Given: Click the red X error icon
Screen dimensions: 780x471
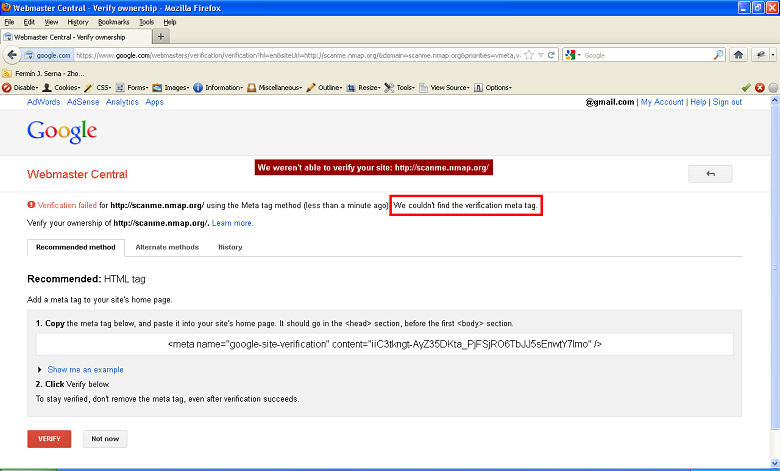Looking at the screenshot, I should (760, 88).
